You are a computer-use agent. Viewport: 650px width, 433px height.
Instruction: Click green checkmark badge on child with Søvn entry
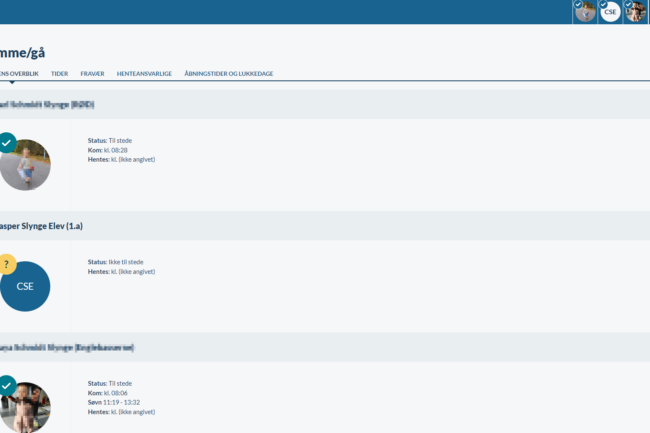[6, 385]
